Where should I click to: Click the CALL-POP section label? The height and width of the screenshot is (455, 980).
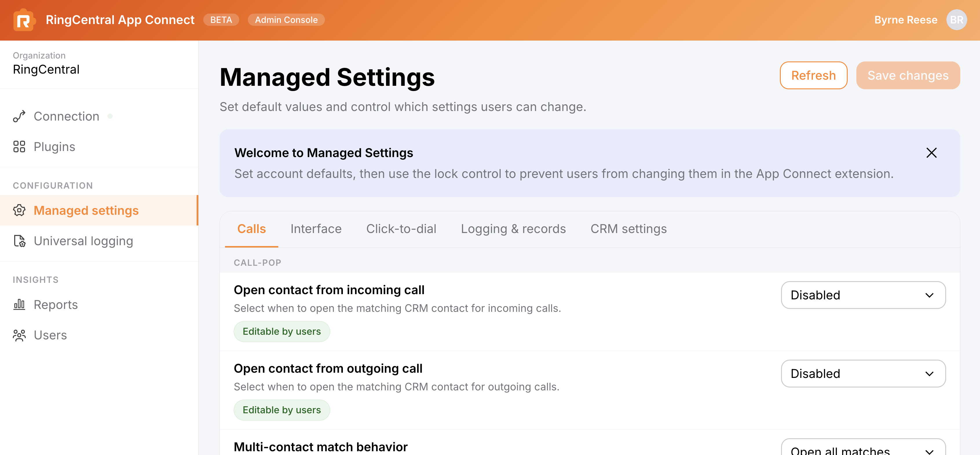click(257, 263)
